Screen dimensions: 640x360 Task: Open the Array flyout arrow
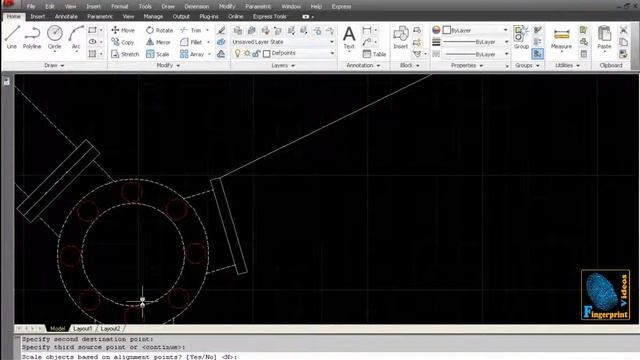pos(210,54)
